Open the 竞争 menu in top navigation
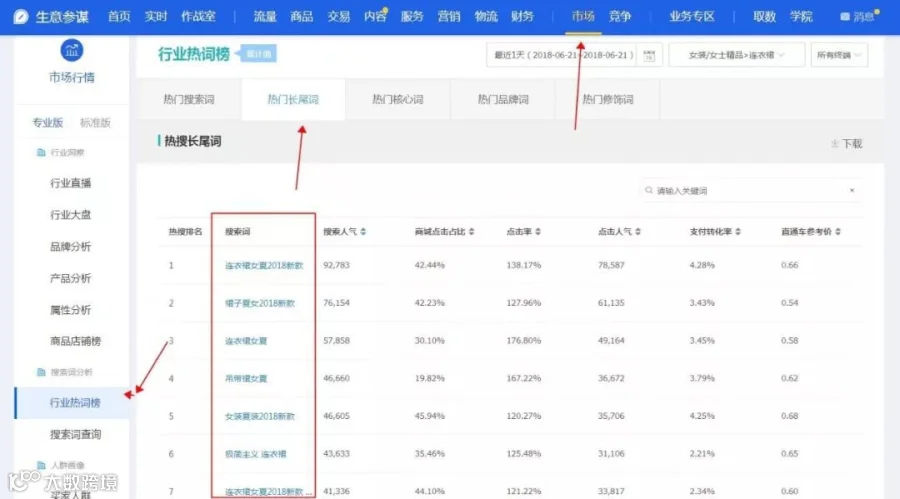The width and height of the screenshot is (900, 499). click(x=619, y=17)
